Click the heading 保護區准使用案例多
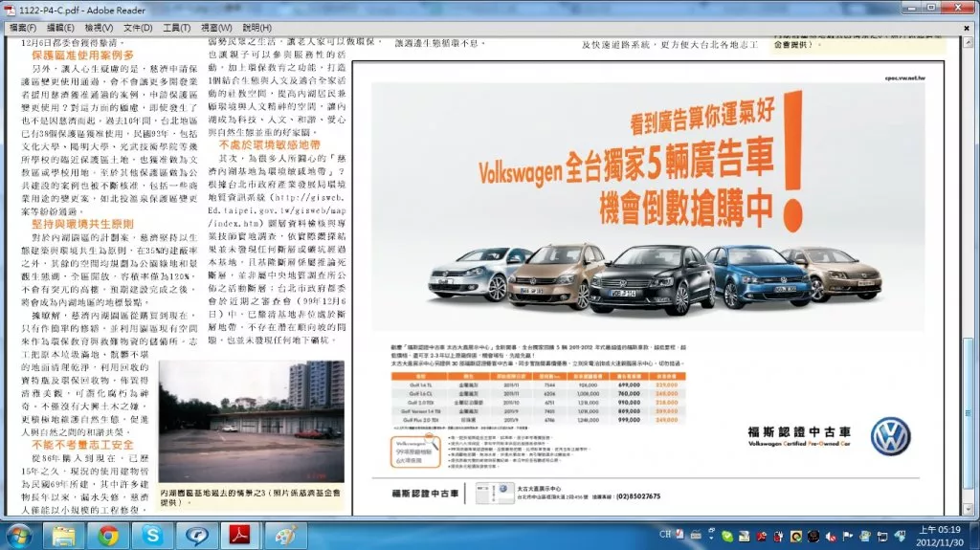Image resolution: width=980 pixels, height=550 pixels. [x=83, y=55]
